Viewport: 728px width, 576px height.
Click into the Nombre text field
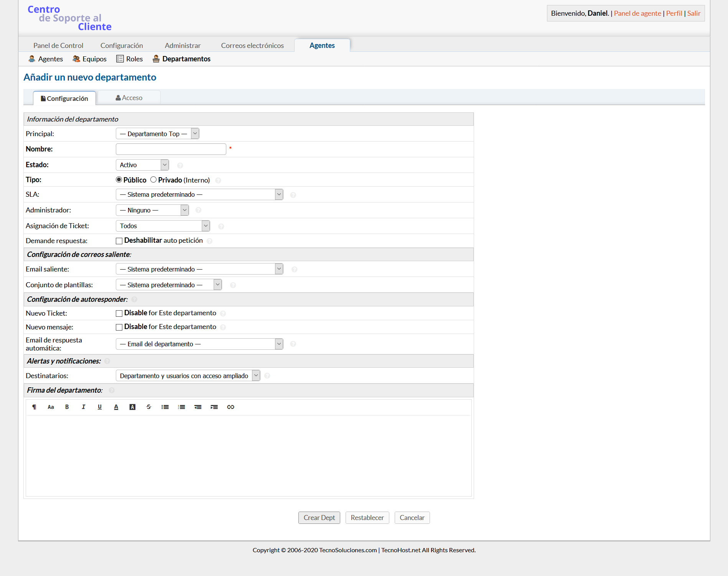pyautogui.click(x=171, y=149)
